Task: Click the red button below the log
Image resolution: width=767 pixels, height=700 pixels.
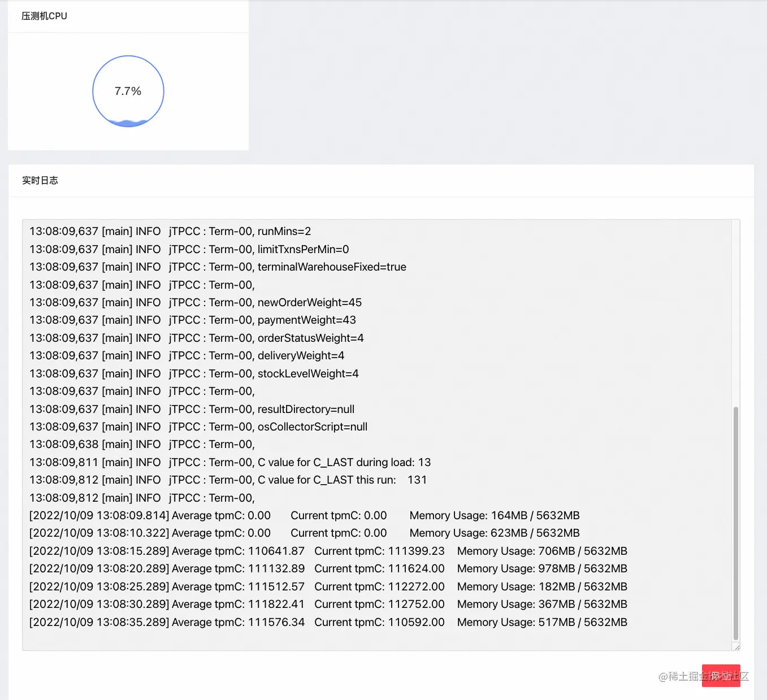Action: 721,676
